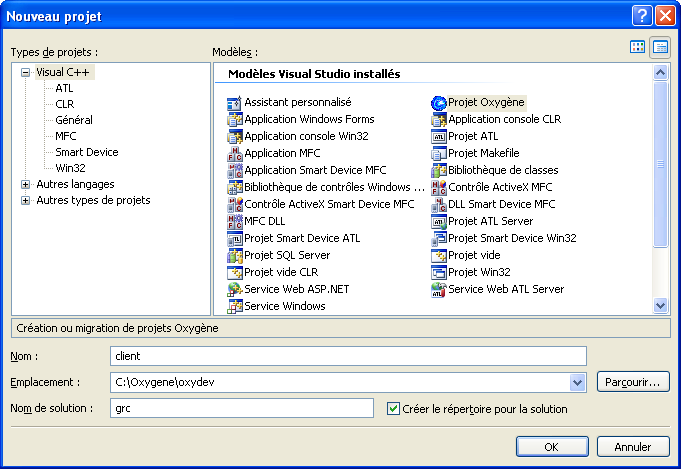Pick Contrôle ActiveX Smart Device MFC icon
The image size is (681, 469).
pyautogui.click(x=234, y=204)
